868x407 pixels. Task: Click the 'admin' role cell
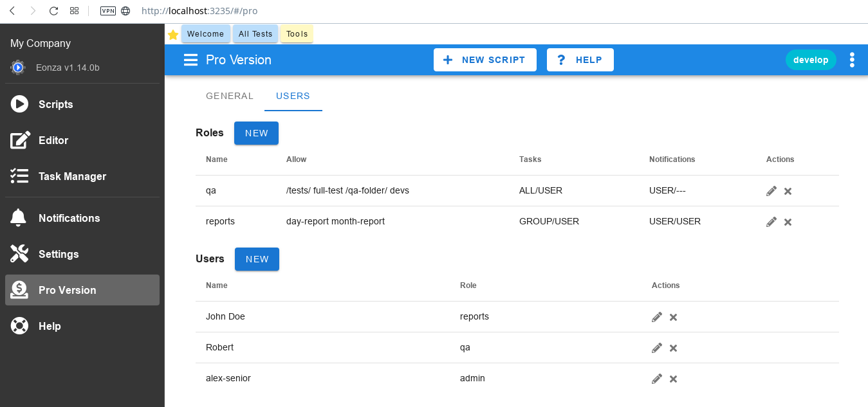tap(472, 378)
